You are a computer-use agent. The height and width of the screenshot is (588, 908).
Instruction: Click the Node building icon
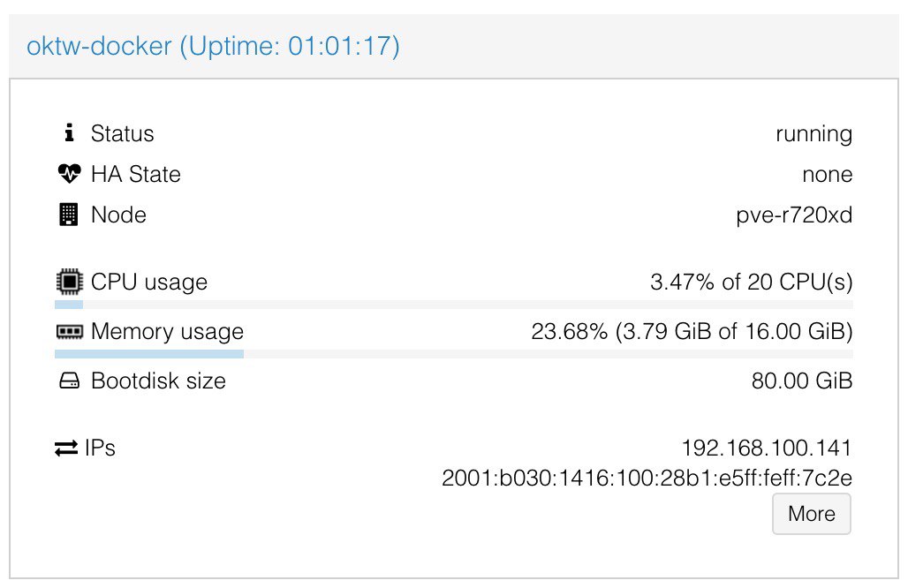click(x=68, y=215)
